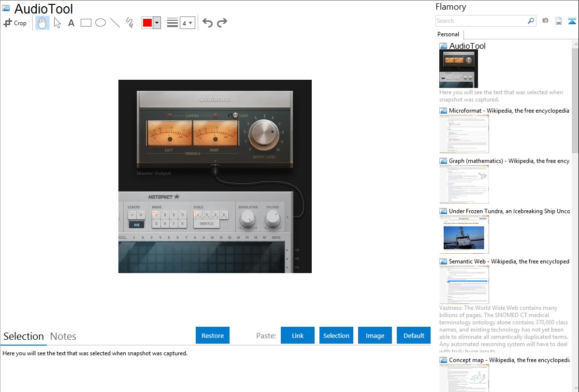Pick the rectangle shape tool
Viewport: 579px width, 392px height.
coord(86,23)
